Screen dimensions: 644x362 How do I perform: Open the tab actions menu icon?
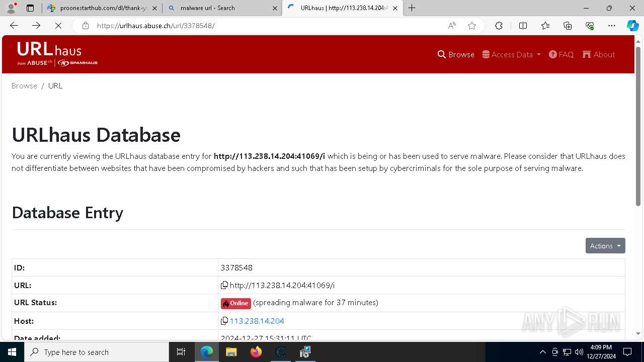30,8
